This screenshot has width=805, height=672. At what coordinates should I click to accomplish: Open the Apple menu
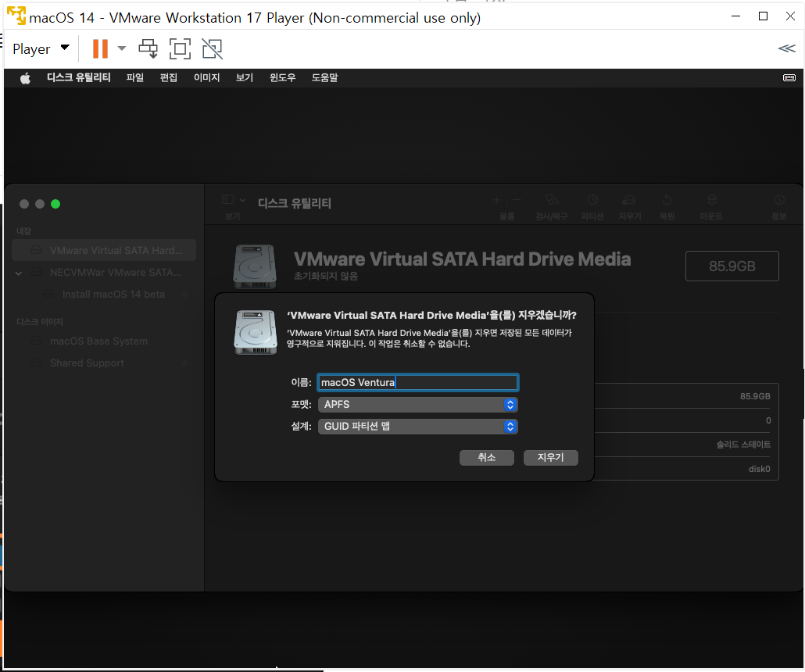25,78
